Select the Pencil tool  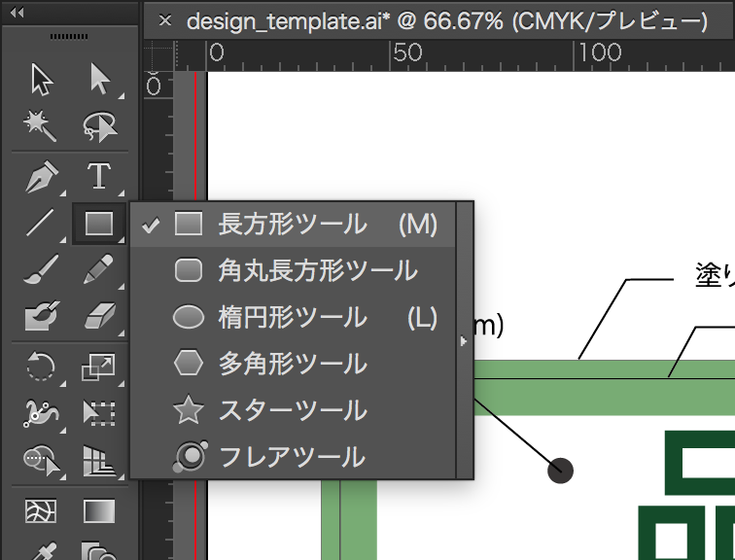(98, 269)
